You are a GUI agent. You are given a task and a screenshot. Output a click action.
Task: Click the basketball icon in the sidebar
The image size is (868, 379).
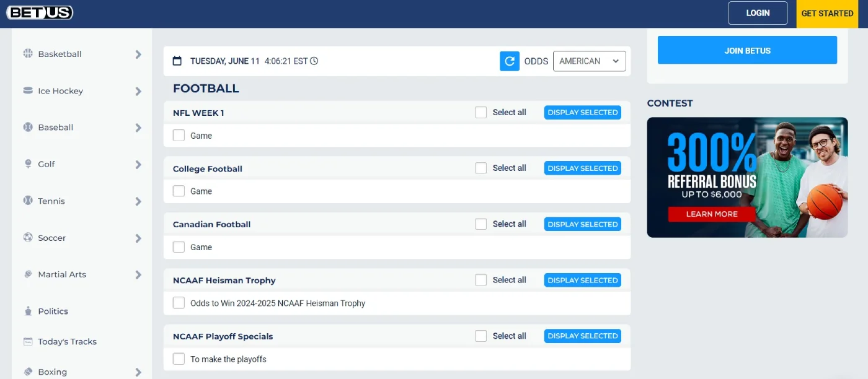coord(28,54)
